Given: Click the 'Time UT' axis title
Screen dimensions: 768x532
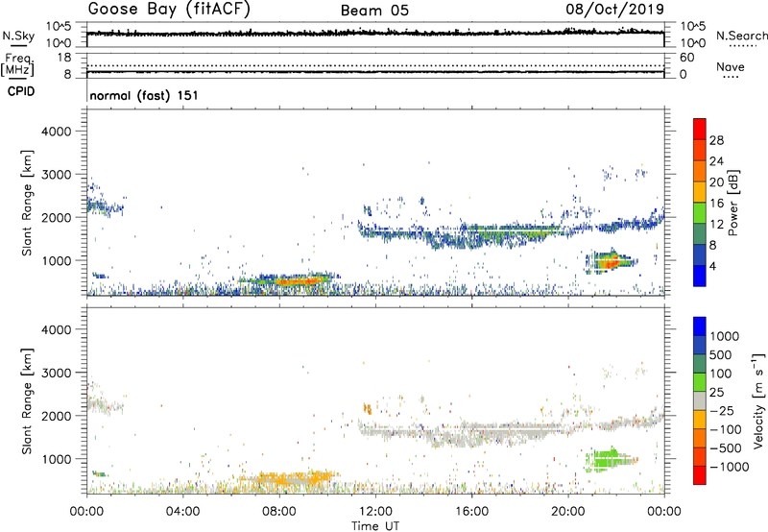Looking at the screenshot, I should (375, 526).
